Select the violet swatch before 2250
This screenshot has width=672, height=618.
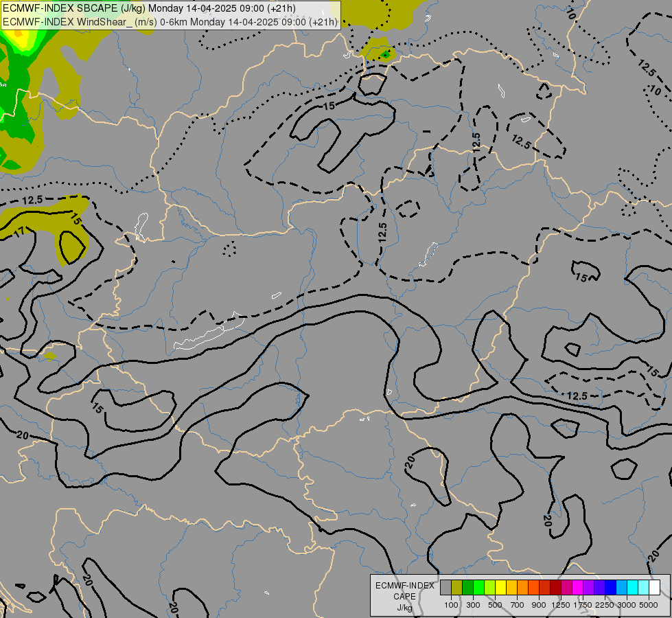[599, 588]
